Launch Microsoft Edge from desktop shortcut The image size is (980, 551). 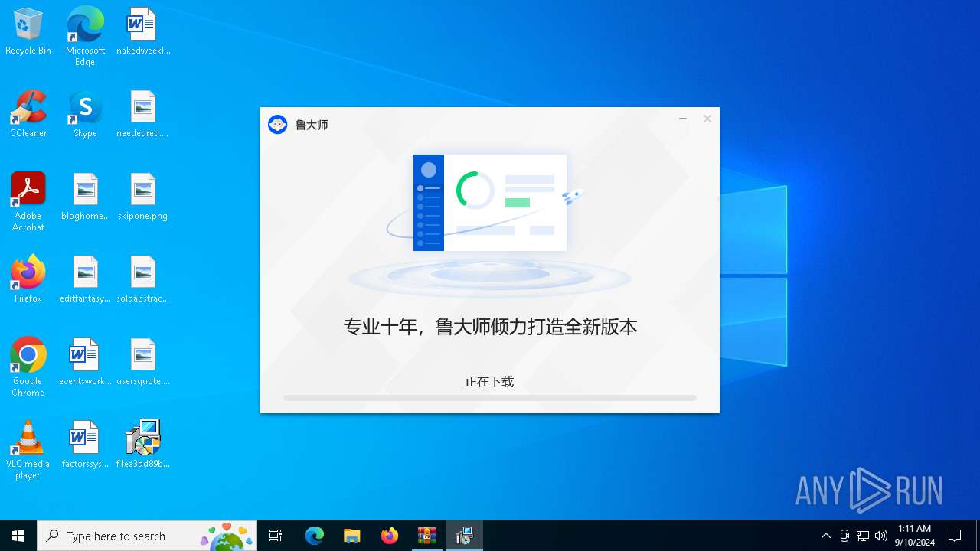pos(85,36)
